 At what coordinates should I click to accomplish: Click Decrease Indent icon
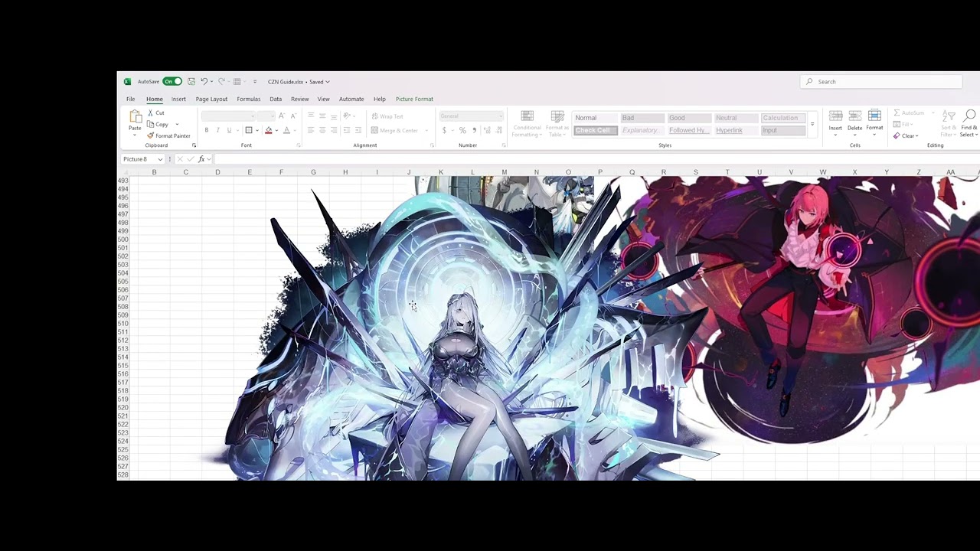click(x=346, y=130)
